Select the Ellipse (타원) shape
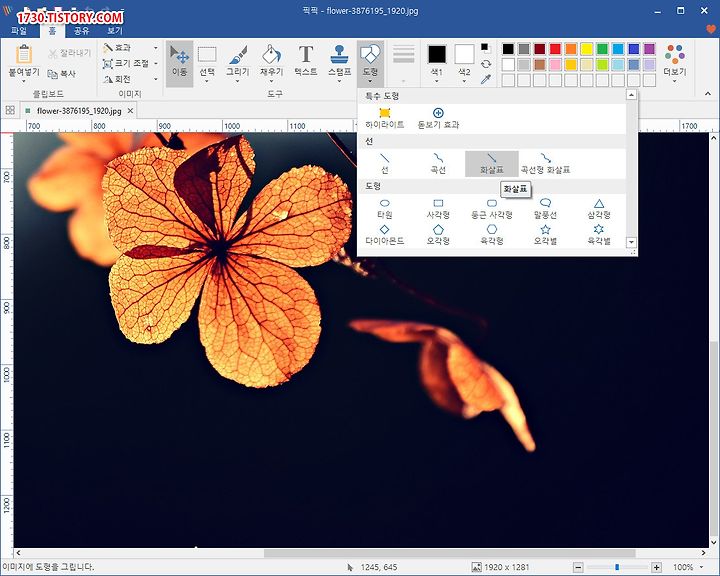 coord(385,209)
